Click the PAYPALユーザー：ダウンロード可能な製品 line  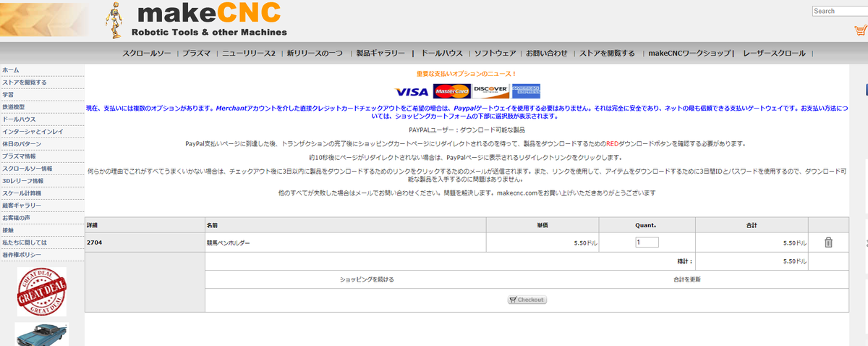(x=467, y=130)
